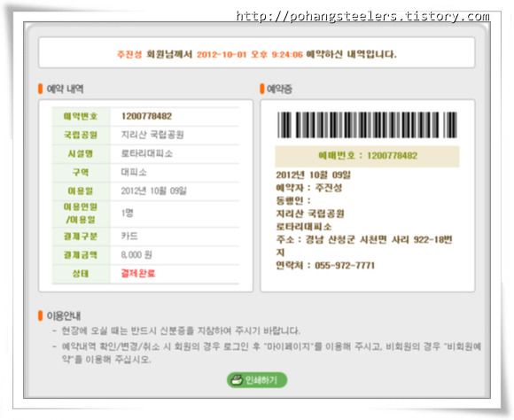Viewport: 514px width, 420px height.
Task: Select the 예매번호 : 1200778482 banner text
Action: [368, 155]
